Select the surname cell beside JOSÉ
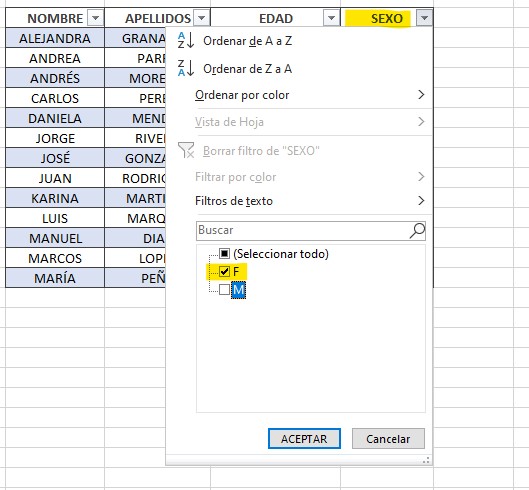Screen dimensions: 529x490 (x=136, y=158)
